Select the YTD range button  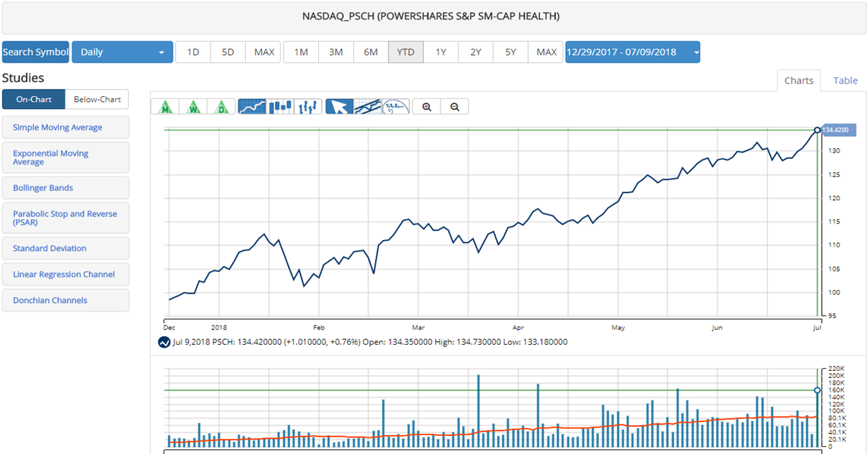(x=405, y=51)
